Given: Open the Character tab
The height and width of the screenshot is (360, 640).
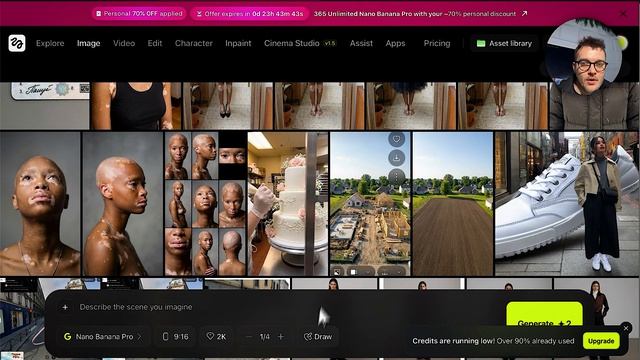Looking at the screenshot, I should (193, 43).
